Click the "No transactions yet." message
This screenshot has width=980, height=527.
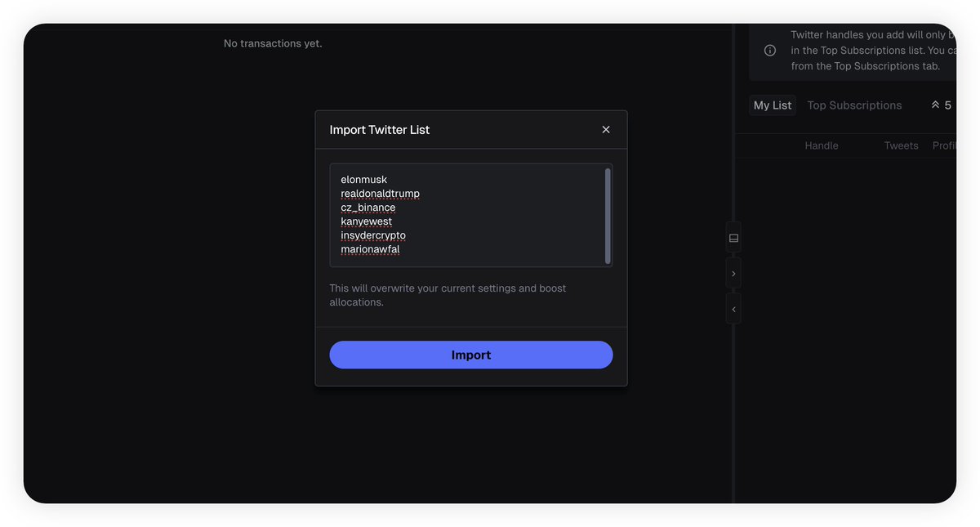(x=273, y=43)
